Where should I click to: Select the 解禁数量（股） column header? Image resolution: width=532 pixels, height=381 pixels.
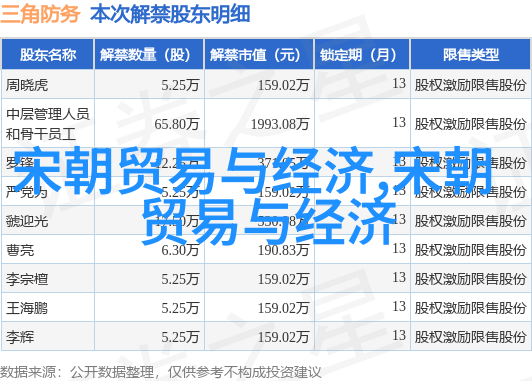pyautogui.click(x=149, y=55)
